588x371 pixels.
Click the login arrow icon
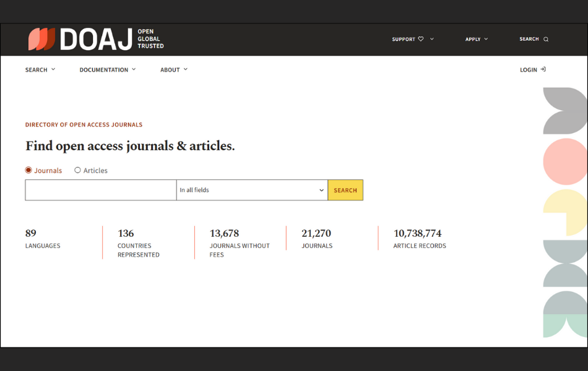point(543,69)
